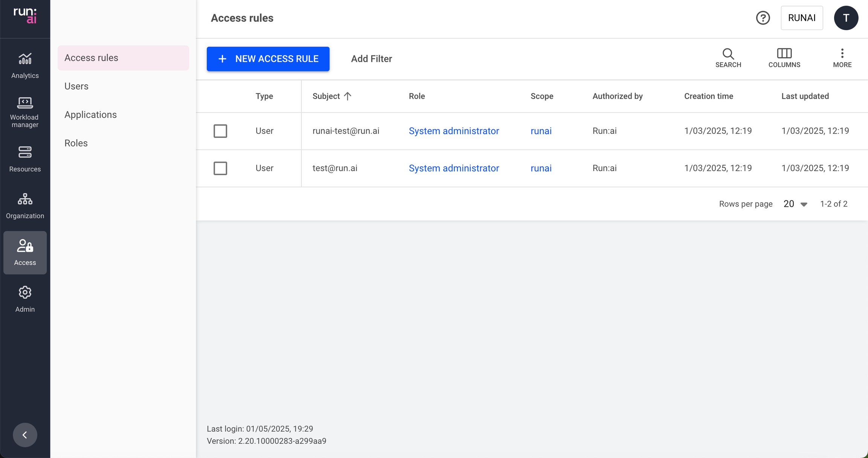The image size is (868, 458).
Task: Open the Analytics sidebar section
Action: [x=25, y=65]
